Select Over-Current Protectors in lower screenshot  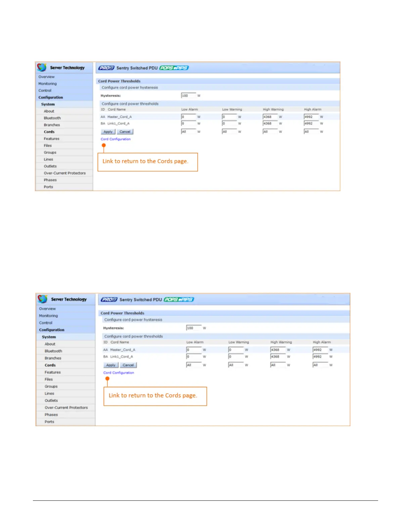point(66,408)
